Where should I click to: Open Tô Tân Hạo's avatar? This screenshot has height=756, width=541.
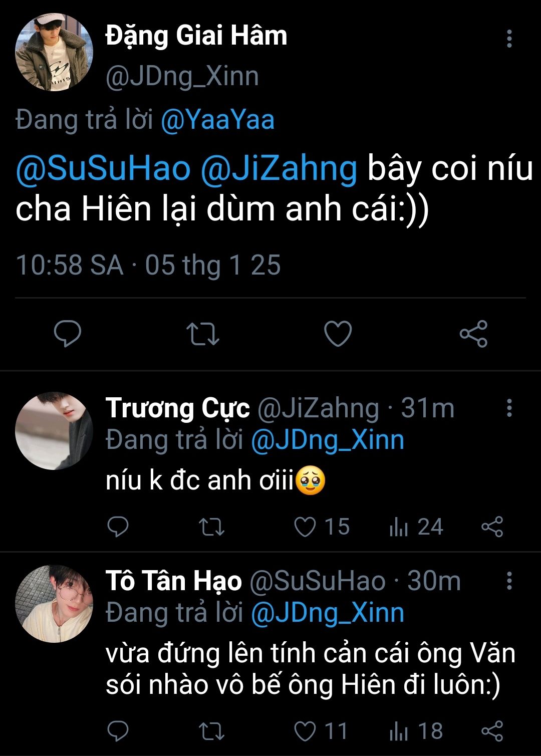click(x=54, y=604)
